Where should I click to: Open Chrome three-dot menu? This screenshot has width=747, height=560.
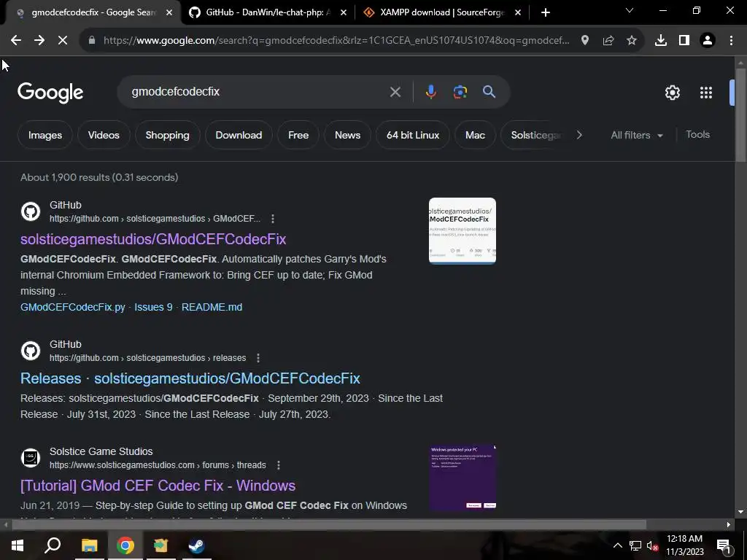click(x=731, y=41)
